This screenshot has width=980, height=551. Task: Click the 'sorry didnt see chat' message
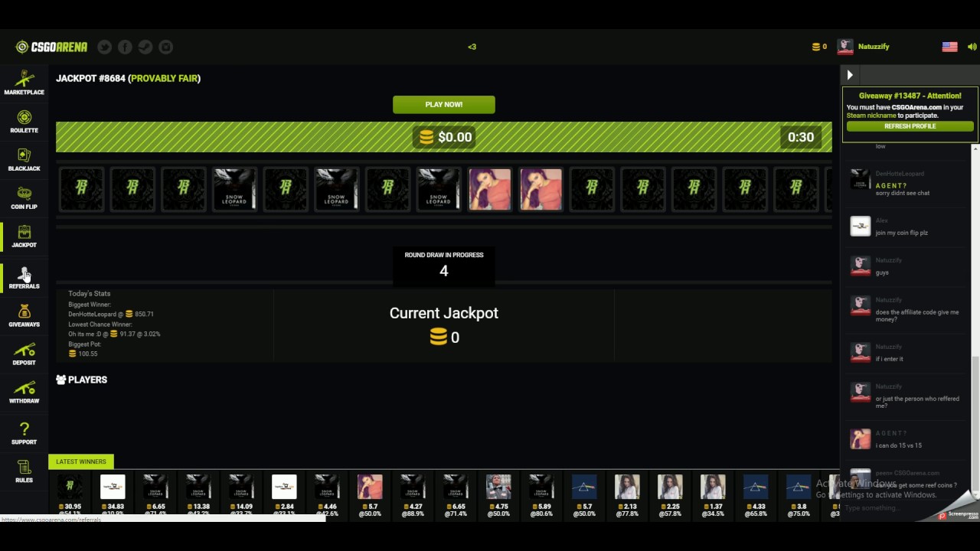(x=903, y=193)
